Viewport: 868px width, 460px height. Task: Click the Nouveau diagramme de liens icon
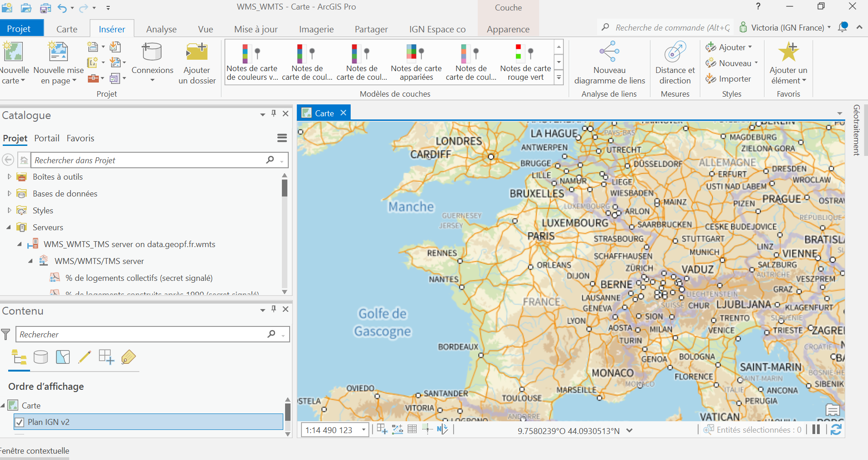[x=609, y=52]
